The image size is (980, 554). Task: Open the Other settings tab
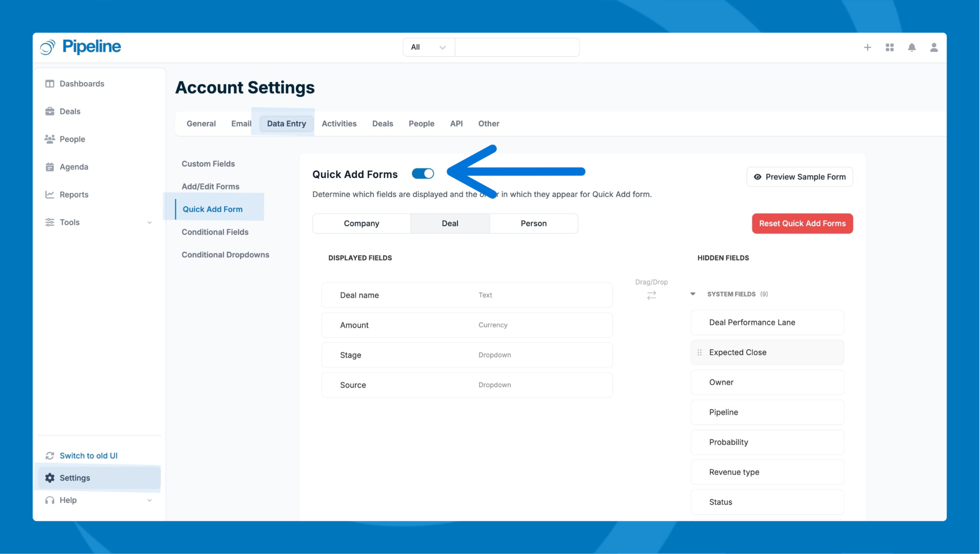[x=489, y=124]
